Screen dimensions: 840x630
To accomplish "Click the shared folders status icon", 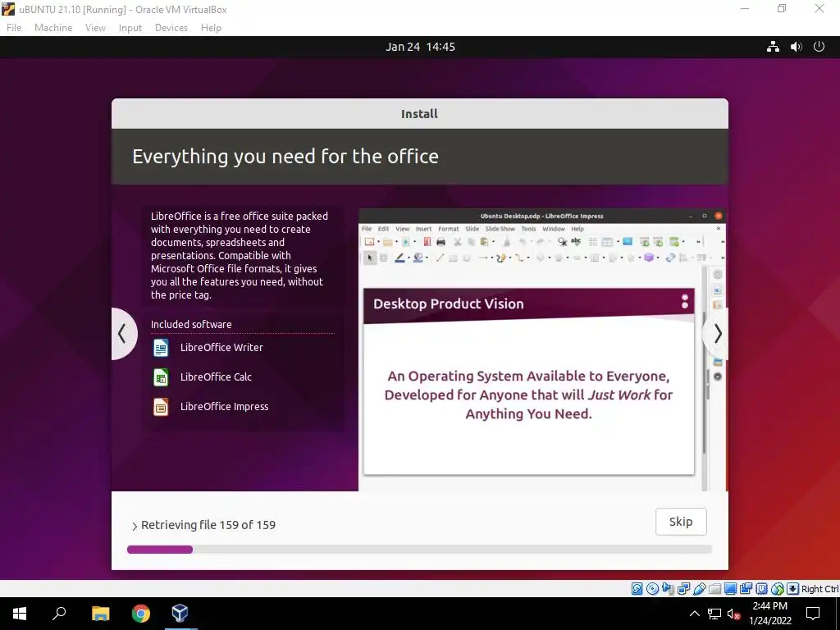I will click(714, 589).
